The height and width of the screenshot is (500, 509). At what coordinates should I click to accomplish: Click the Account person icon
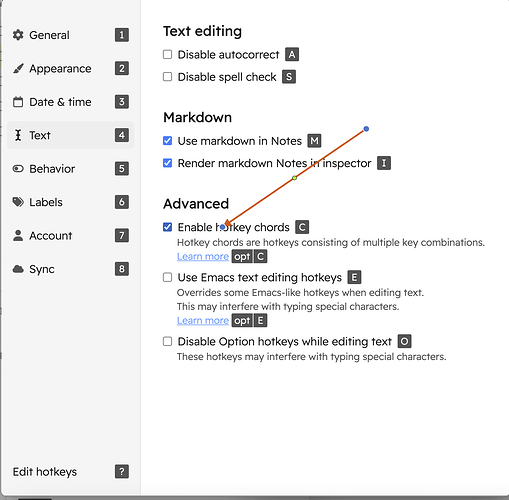(18, 235)
